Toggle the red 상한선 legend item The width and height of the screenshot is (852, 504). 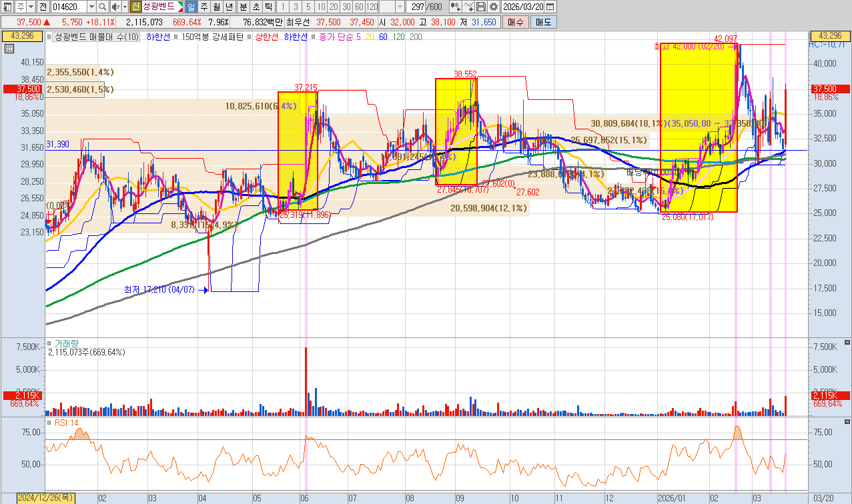(x=266, y=37)
